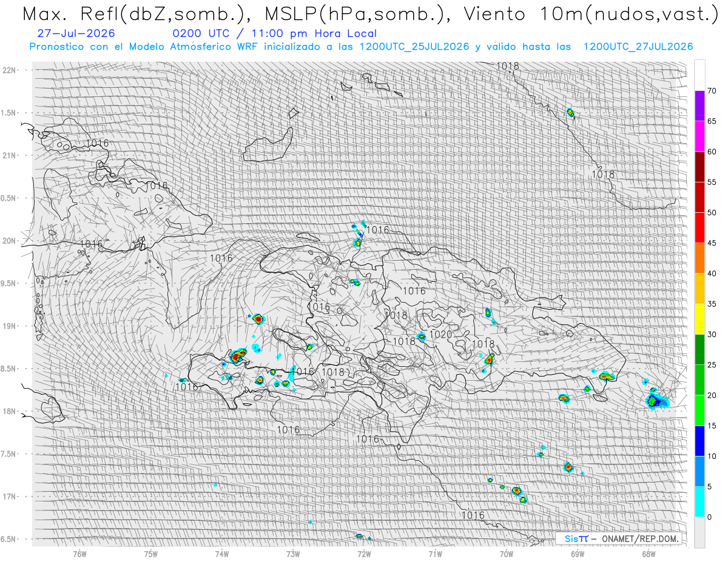Click the '69W' longitude axis label
The image size is (728, 562).
(577, 554)
